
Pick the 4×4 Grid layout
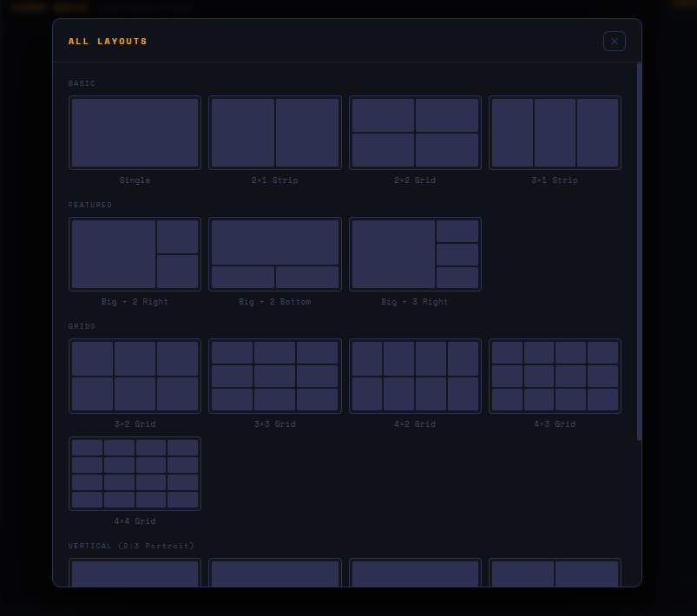coord(135,473)
